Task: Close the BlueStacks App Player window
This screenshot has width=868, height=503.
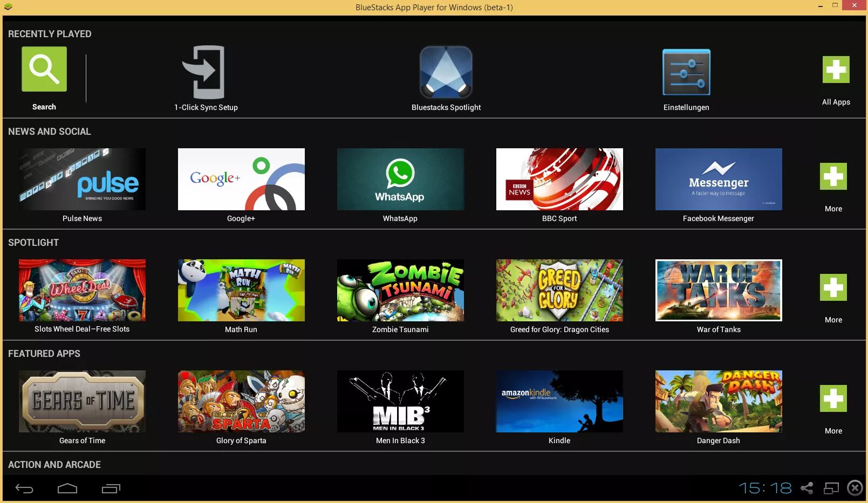Action: [x=855, y=5]
